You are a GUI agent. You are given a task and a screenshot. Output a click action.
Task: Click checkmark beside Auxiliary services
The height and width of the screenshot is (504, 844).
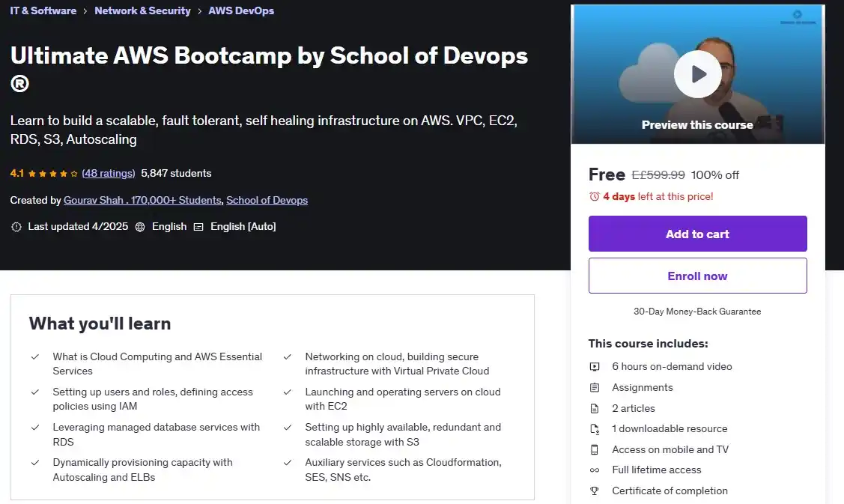pyautogui.click(x=288, y=463)
